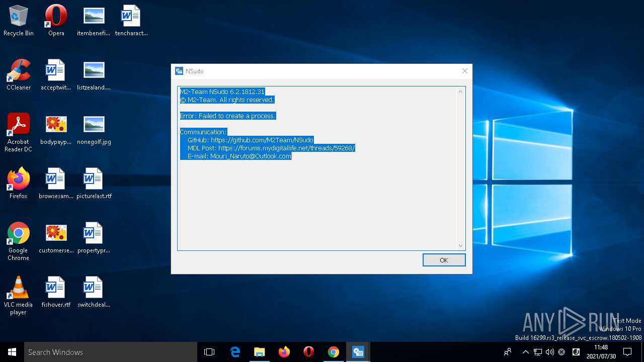Open network status tray icon

click(538, 352)
